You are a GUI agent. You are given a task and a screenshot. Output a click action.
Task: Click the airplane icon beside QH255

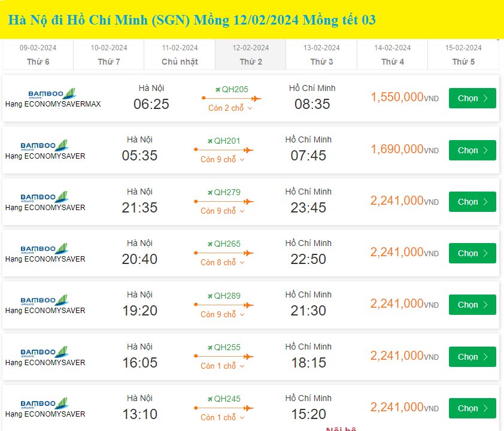(x=210, y=347)
